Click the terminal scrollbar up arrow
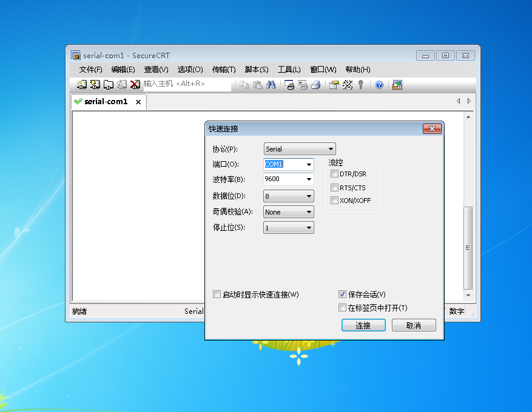This screenshot has width=532, height=412. pyautogui.click(x=468, y=117)
